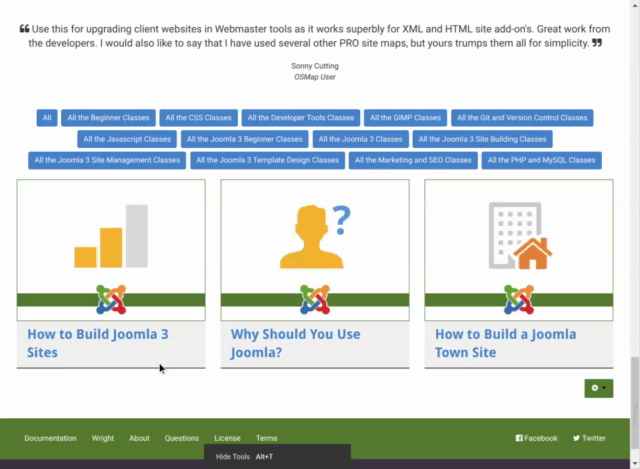This screenshot has height=469, width=640.
Task: Show All the Javascript Classes
Action: click(127, 139)
